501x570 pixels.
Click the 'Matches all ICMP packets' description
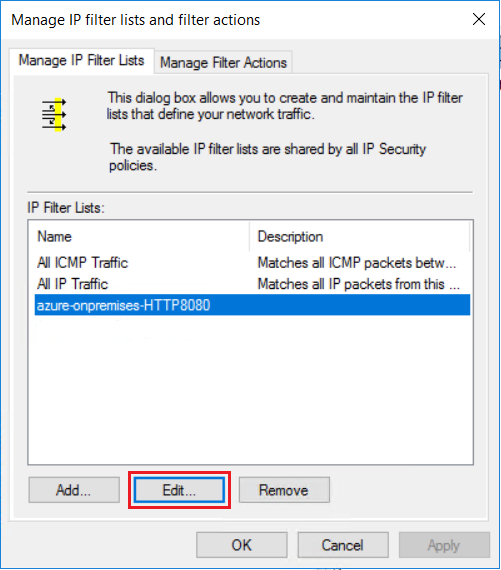(x=357, y=262)
